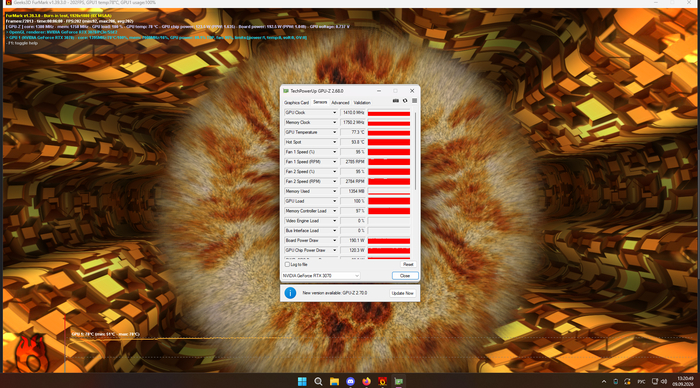700x388 pixels.
Task: Open the Hot Spot sensor dropdown
Action: coord(334,142)
